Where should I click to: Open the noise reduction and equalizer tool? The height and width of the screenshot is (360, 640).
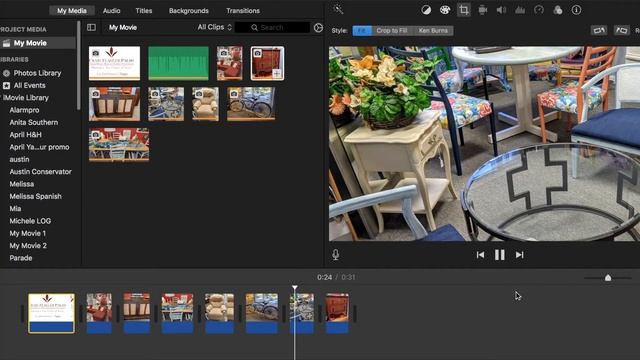coord(520,10)
